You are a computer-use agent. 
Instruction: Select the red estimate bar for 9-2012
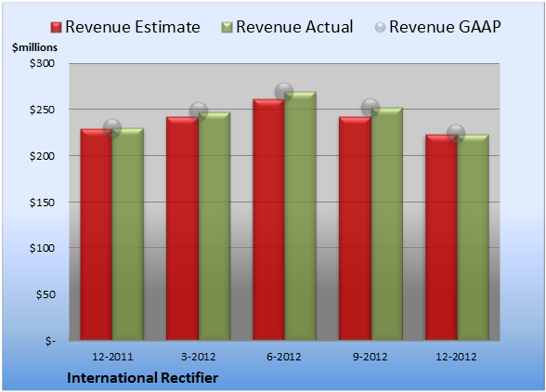point(355,229)
